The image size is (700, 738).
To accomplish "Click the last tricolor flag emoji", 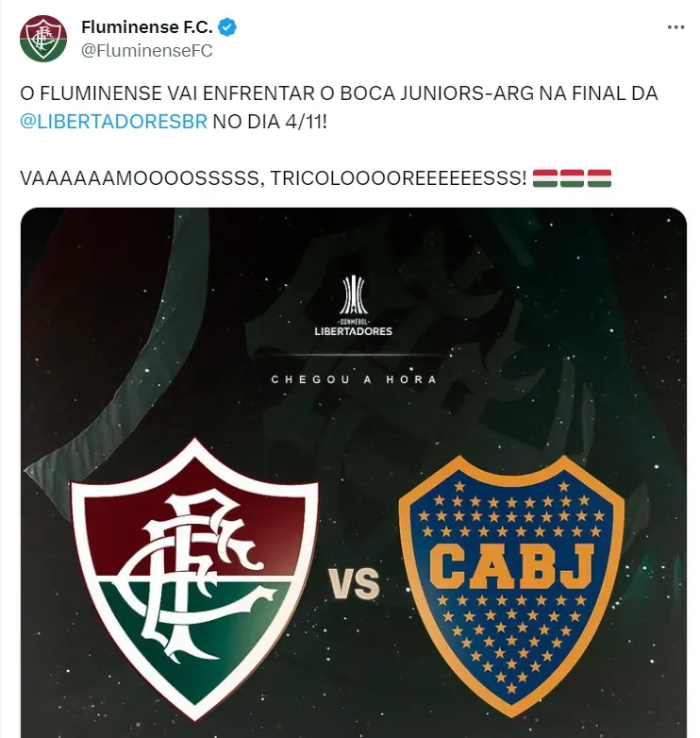I will tap(599, 179).
